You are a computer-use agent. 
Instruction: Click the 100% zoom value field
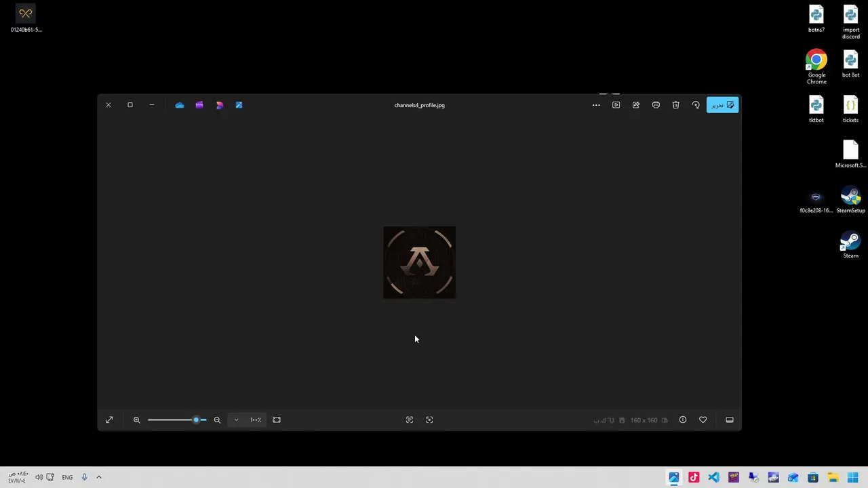[x=256, y=420]
